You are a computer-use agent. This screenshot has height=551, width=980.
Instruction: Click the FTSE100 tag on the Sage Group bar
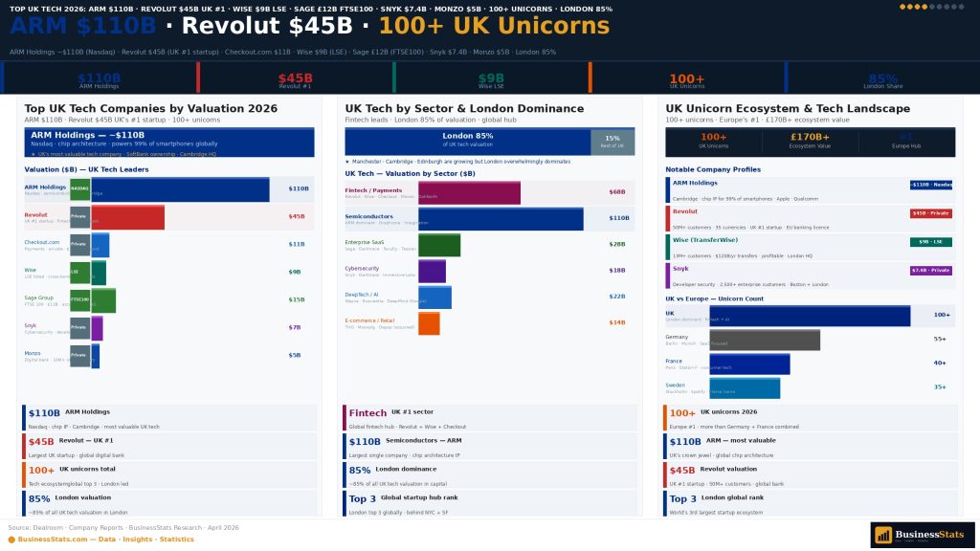(80, 298)
